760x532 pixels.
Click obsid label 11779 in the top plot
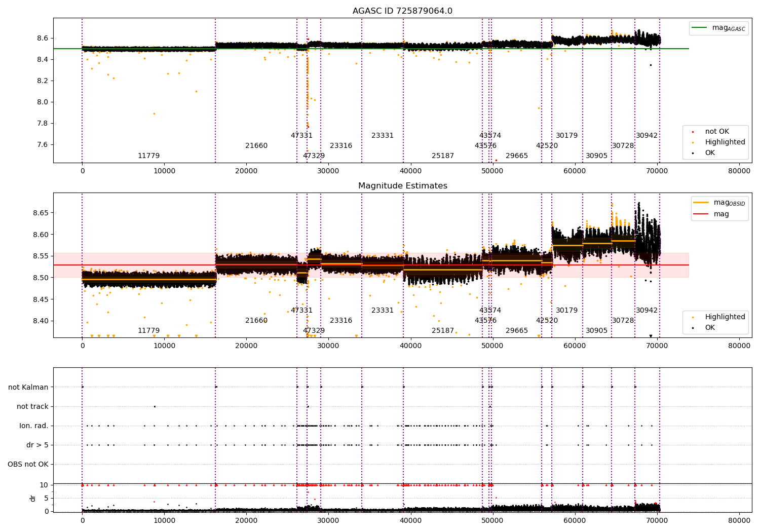149,156
